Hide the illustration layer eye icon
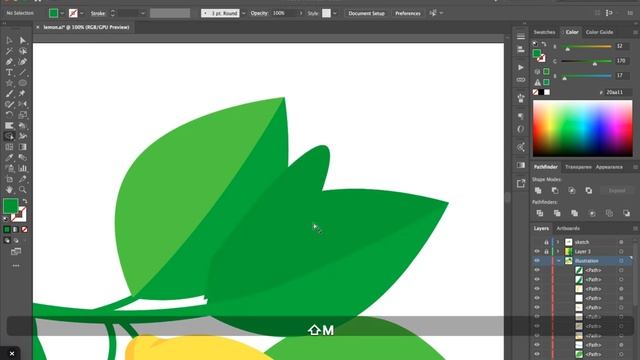 pos(537,261)
